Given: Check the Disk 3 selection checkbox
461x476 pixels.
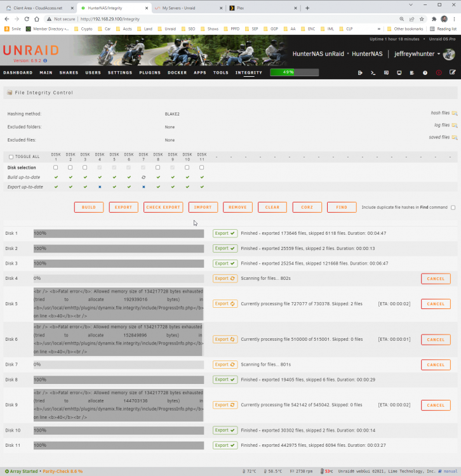Looking at the screenshot, I should [84, 168].
